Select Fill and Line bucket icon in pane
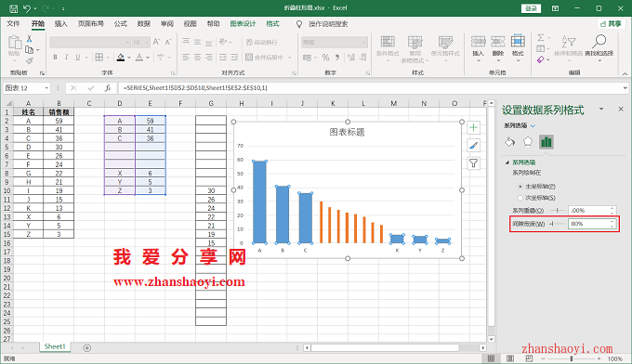 pyautogui.click(x=510, y=142)
